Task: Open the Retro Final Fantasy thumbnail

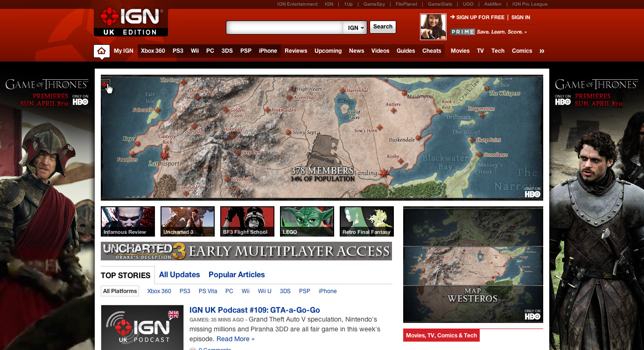Action: pyautogui.click(x=367, y=222)
